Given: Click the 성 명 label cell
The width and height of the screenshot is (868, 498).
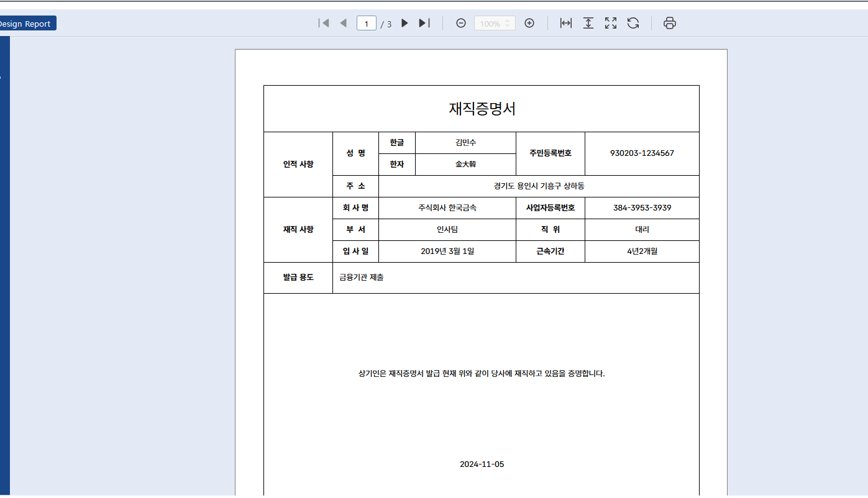Looking at the screenshot, I should [356, 153].
